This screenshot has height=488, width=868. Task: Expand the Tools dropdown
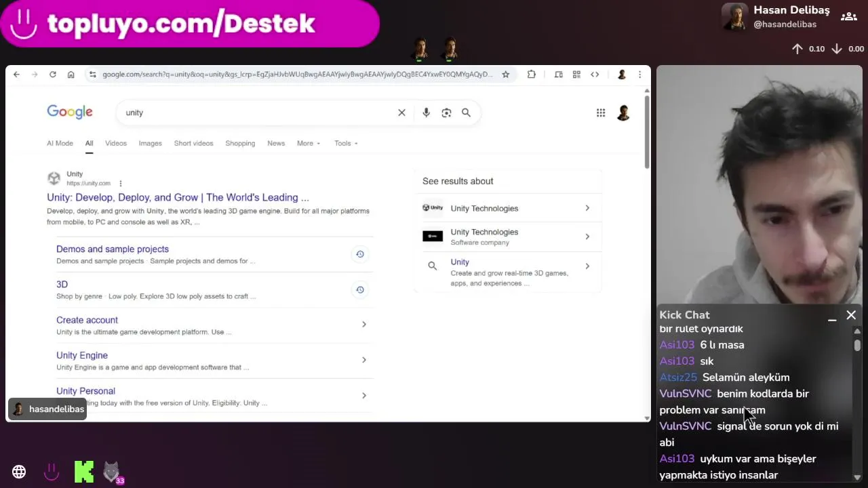(x=346, y=144)
